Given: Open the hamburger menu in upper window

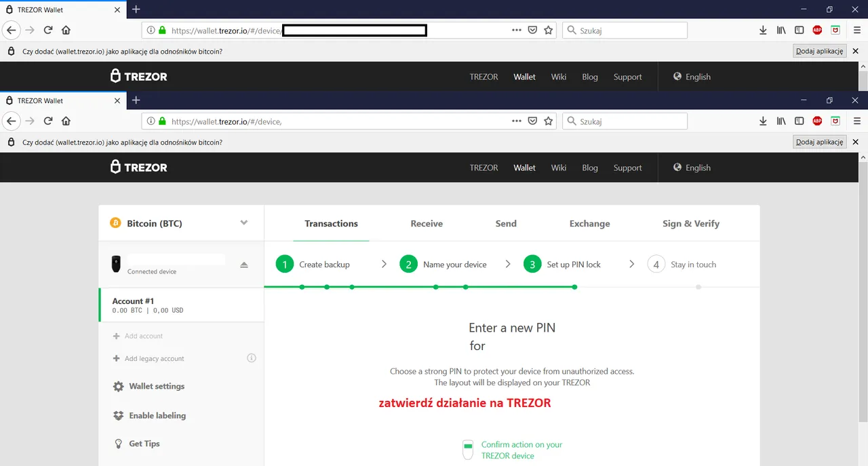Looking at the screenshot, I should [857, 30].
